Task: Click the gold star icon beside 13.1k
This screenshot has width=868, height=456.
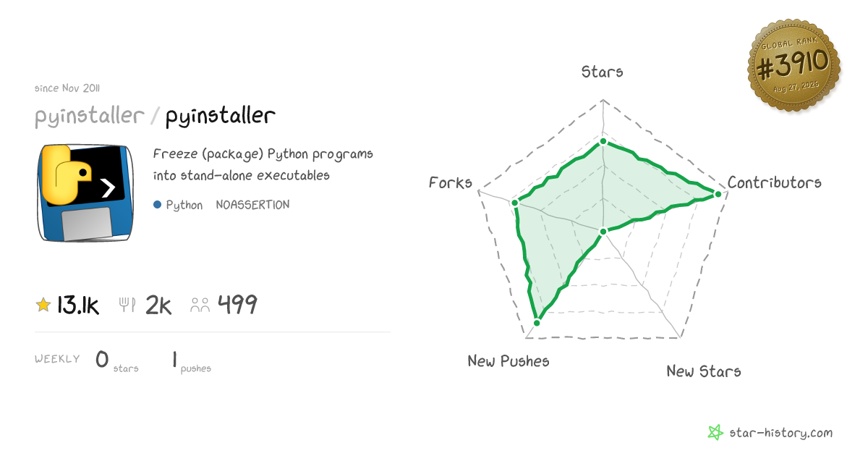Action: click(x=43, y=305)
